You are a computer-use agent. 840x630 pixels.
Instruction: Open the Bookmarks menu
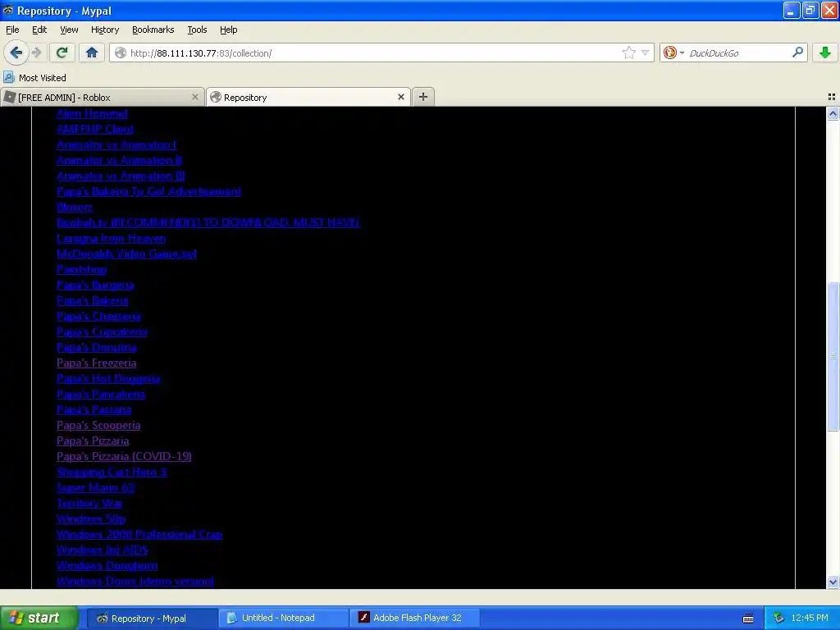(x=153, y=30)
